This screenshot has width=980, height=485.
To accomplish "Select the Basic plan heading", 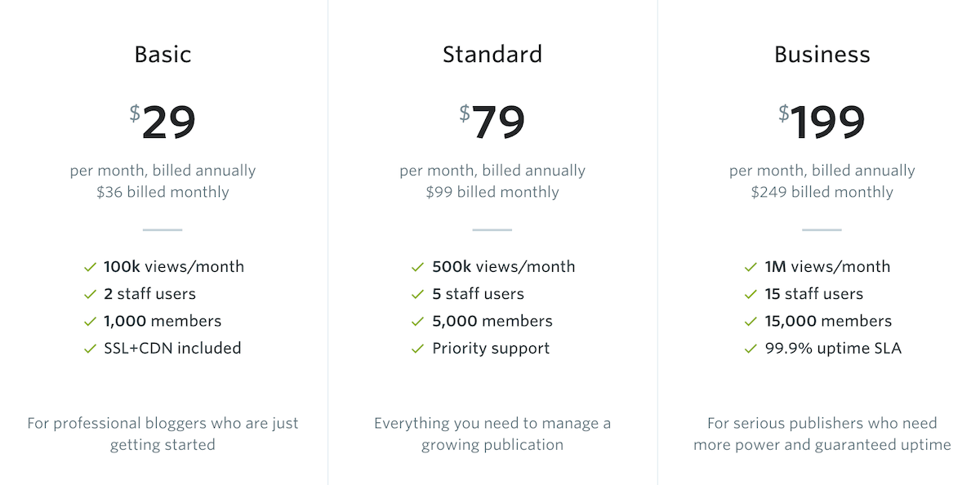I will (x=163, y=55).
